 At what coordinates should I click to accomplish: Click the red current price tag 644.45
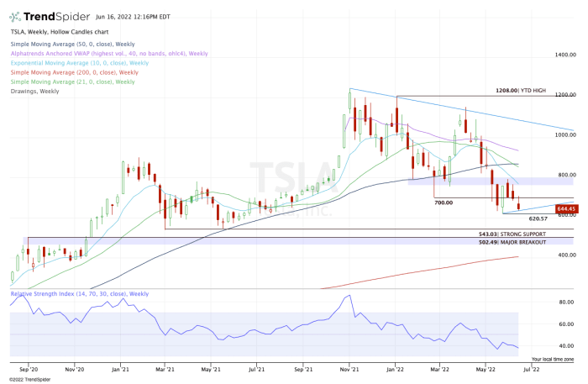[567, 209]
